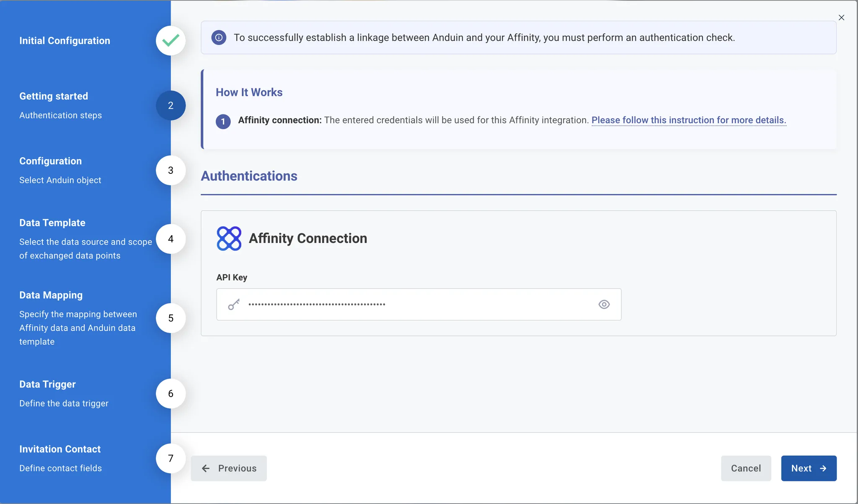Click the green checkmark step circle
Screen dimensions: 858x504
coord(171,41)
